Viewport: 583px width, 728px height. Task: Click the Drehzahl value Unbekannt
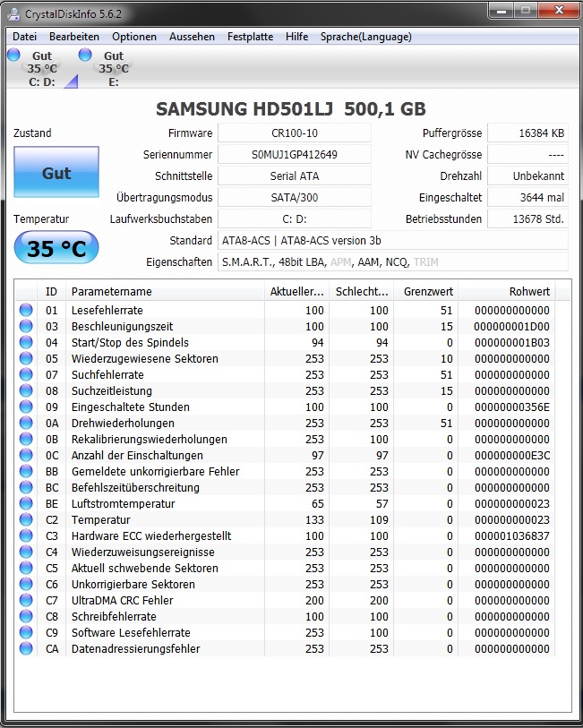tap(527, 176)
